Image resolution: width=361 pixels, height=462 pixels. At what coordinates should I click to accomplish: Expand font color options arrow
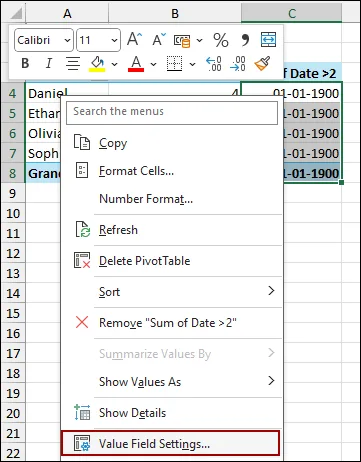(153, 64)
